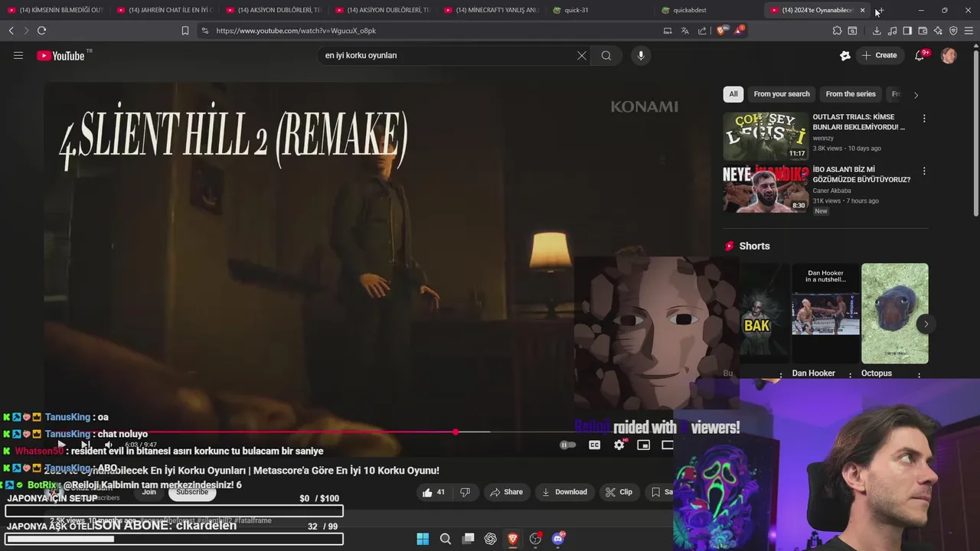
Task: Open the Dan Hooker short thumbnail
Action: [825, 314]
